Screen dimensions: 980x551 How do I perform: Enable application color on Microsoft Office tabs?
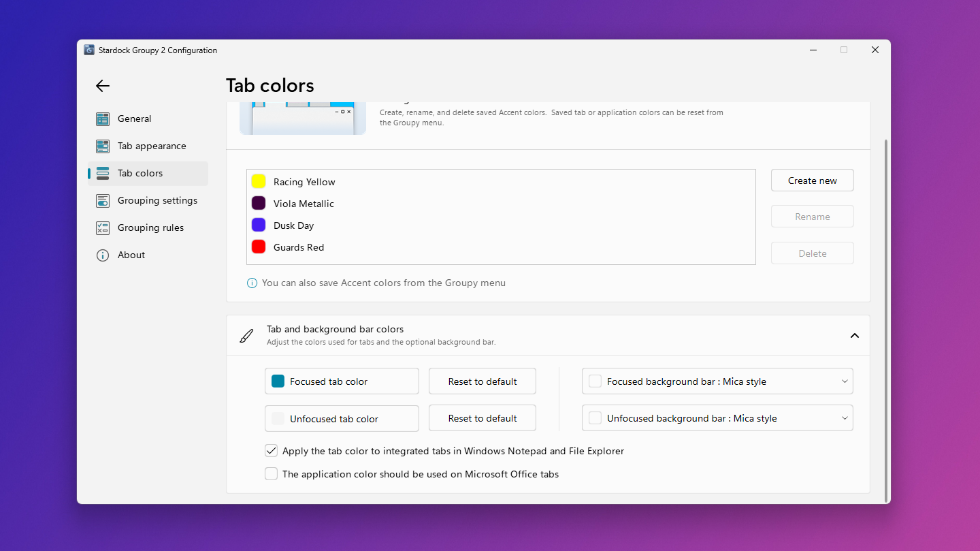[271, 474]
